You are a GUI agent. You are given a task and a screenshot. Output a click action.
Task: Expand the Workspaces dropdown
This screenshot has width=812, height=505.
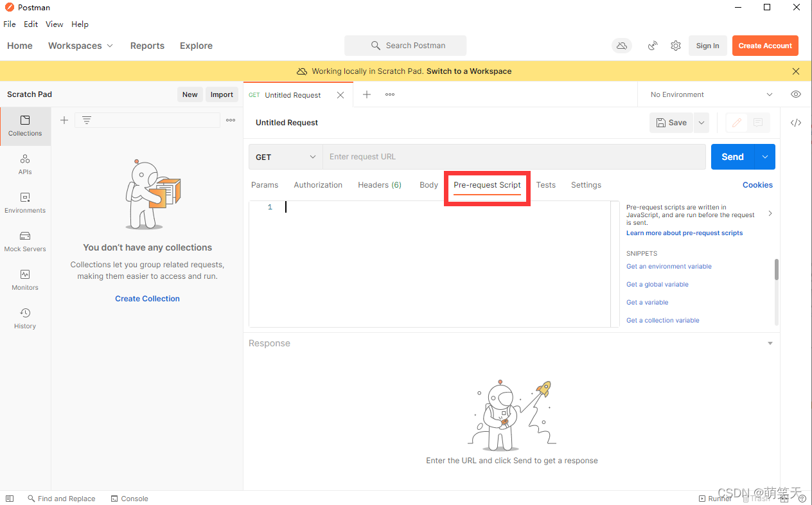click(x=80, y=46)
